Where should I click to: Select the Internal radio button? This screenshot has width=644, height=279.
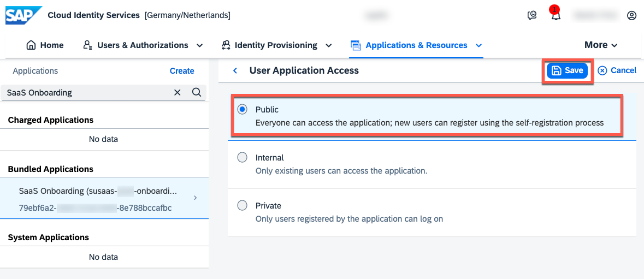(x=243, y=157)
